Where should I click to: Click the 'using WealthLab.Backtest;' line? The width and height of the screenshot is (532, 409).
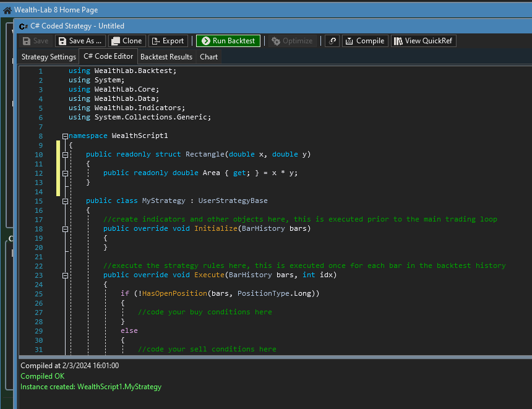(122, 71)
